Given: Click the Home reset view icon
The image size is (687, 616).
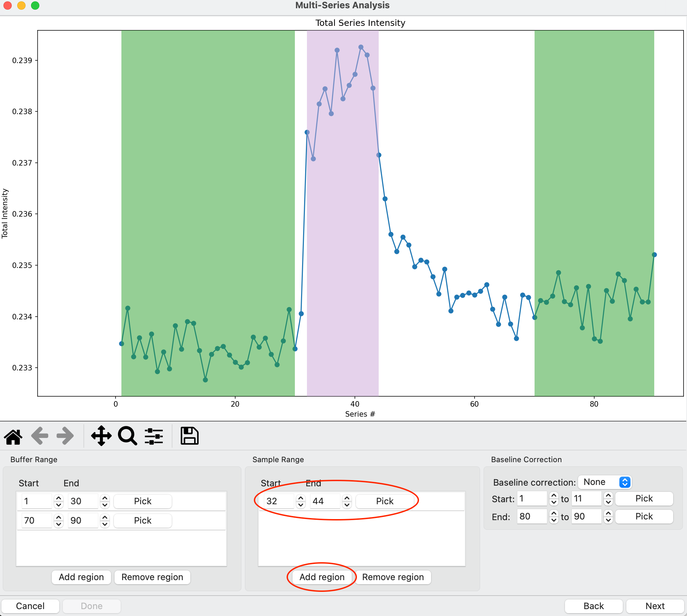Looking at the screenshot, I should point(13,436).
